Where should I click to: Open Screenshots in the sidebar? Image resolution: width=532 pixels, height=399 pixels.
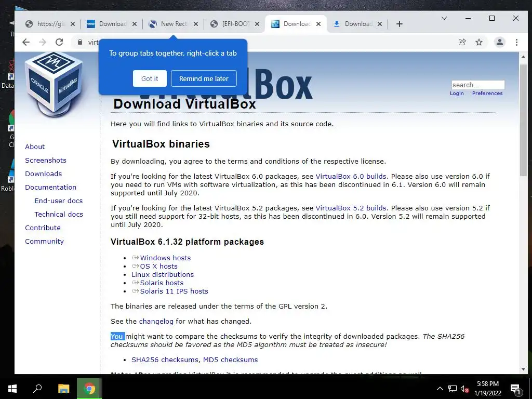(x=46, y=160)
